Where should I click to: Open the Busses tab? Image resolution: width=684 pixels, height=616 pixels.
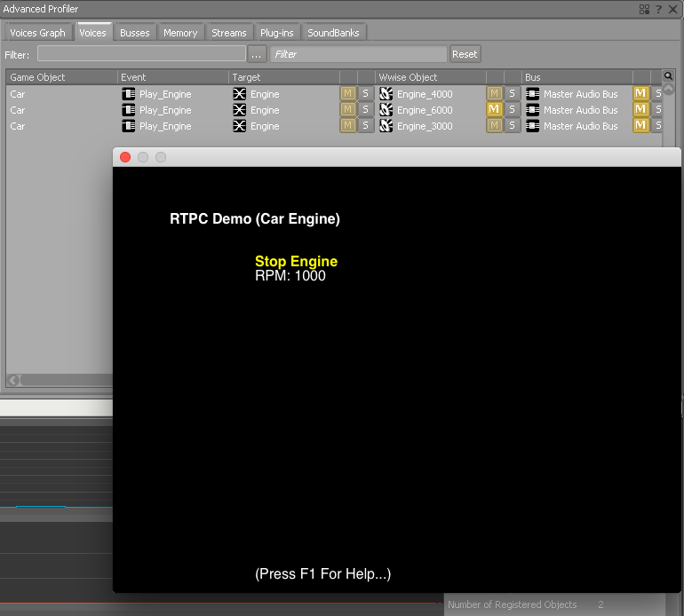134,33
